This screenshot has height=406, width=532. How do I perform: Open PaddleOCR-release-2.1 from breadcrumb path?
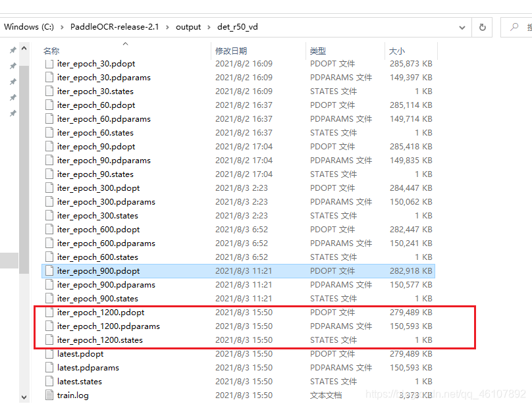pyautogui.click(x=115, y=27)
